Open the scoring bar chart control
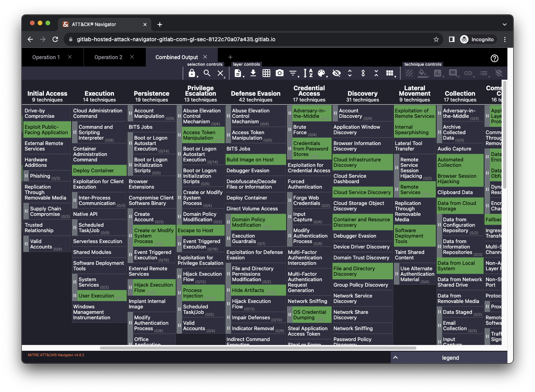535x392 pixels. pyautogui.click(x=438, y=73)
